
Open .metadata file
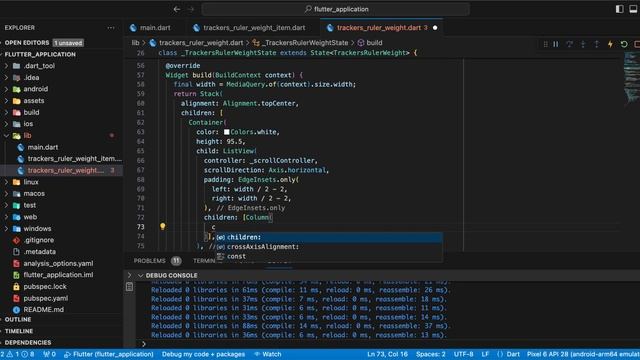40,252
